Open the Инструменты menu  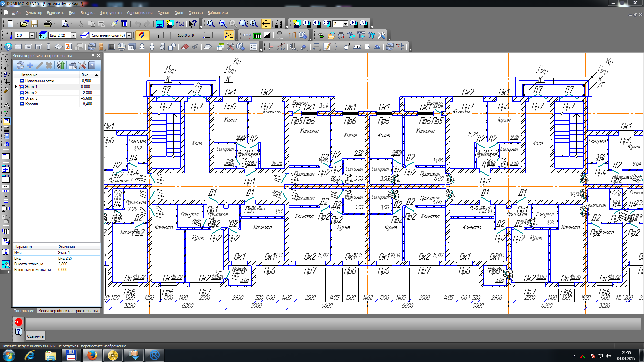[111, 13]
